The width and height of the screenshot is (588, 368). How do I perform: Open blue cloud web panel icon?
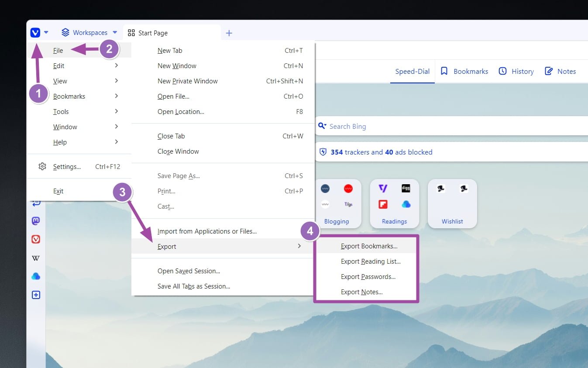[36, 276]
